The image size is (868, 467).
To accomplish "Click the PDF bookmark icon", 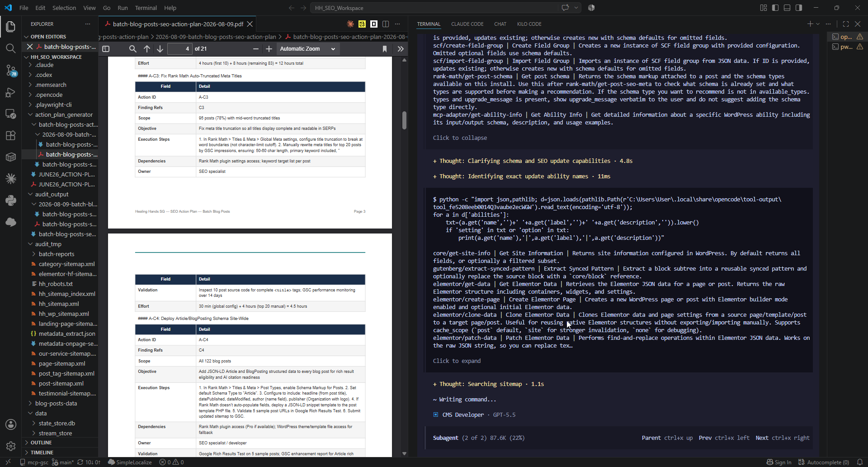I will [385, 49].
